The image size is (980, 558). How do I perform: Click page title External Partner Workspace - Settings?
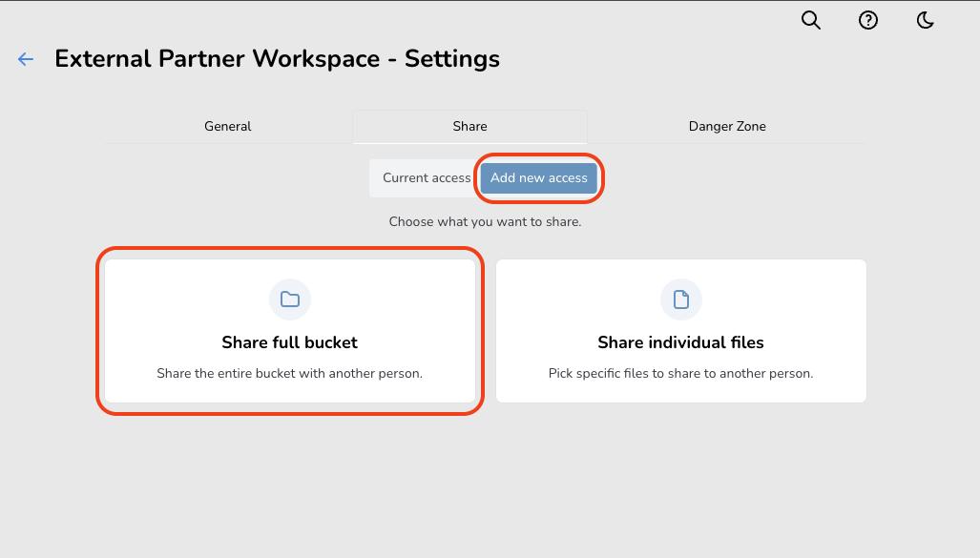(x=277, y=59)
